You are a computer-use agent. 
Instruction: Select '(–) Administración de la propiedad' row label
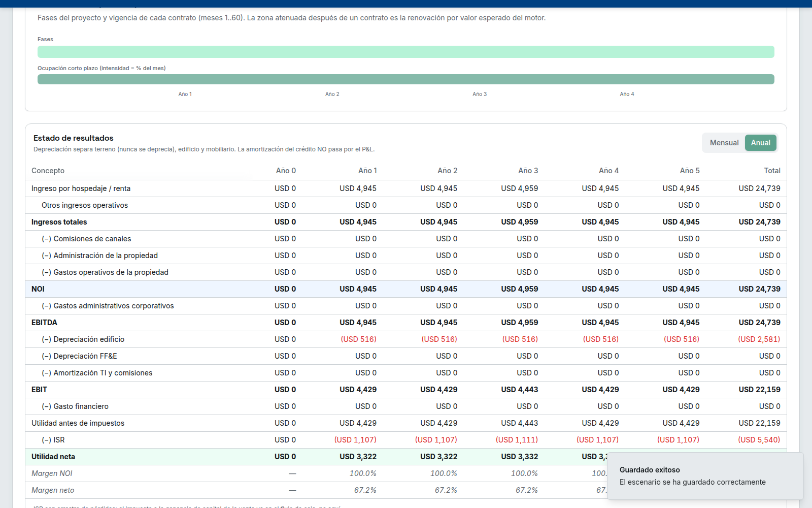(x=99, y=256)
